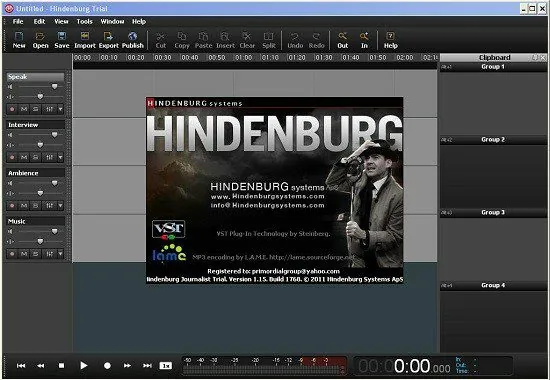550x380 pixels.
Task: Open the Music track dropdown arrow
Action: pos(60,253)
